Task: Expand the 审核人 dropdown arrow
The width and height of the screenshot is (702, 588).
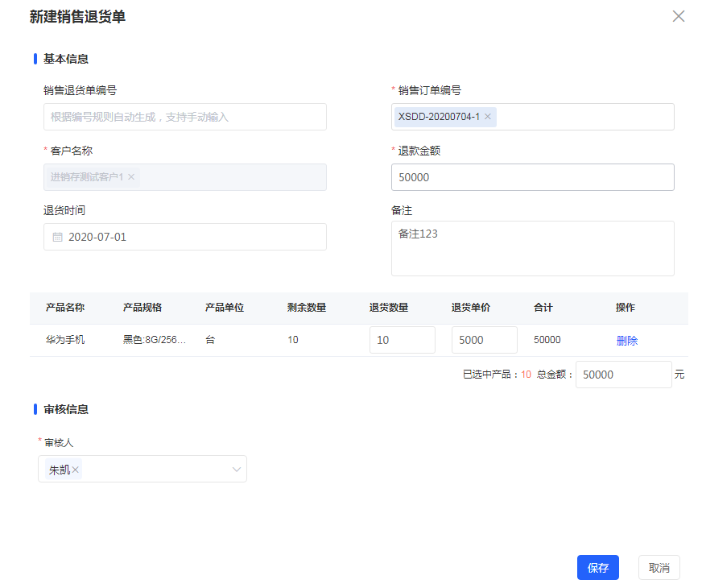Action: tap(237, 470)
